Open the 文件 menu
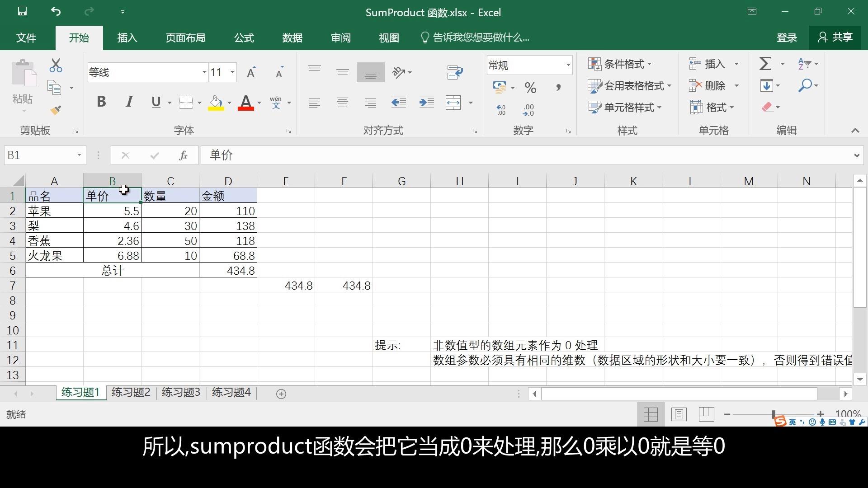This screenshot has height=488, width=868. click(26, 38)
